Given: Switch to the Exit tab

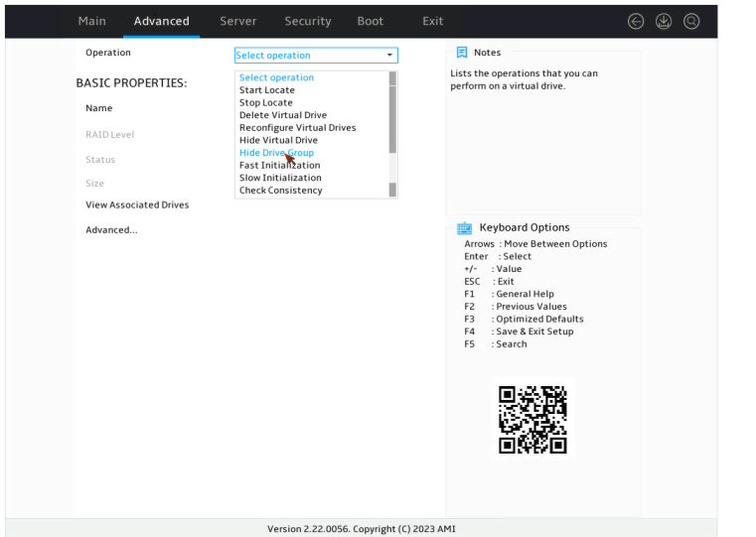Looking at the screenshot, I should click(432, 21).
